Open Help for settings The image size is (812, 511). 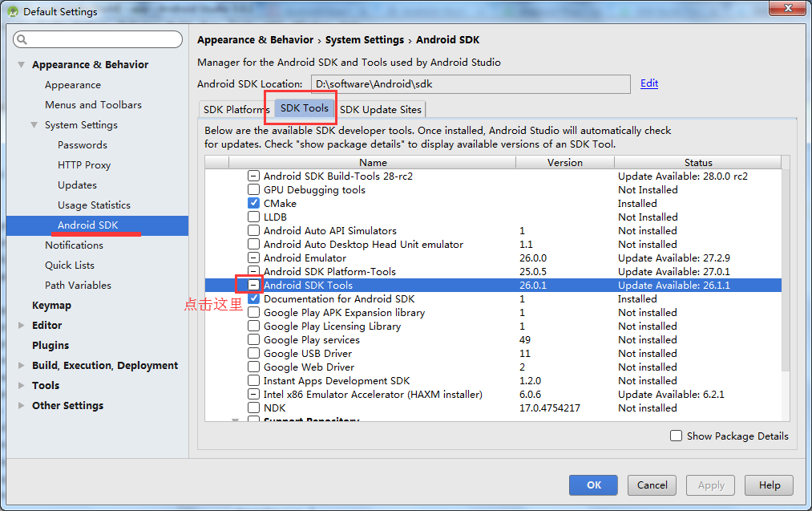pyautogui.click(x=769, y=485)
